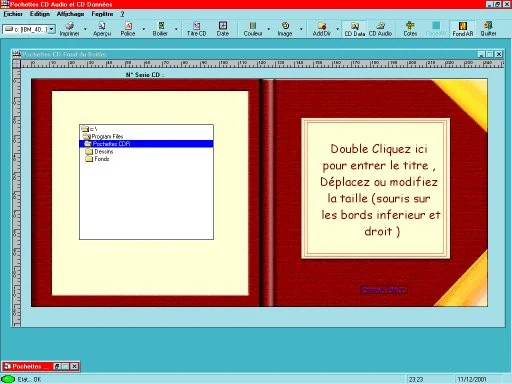Expand the drive selection combo box

[52, 29]
